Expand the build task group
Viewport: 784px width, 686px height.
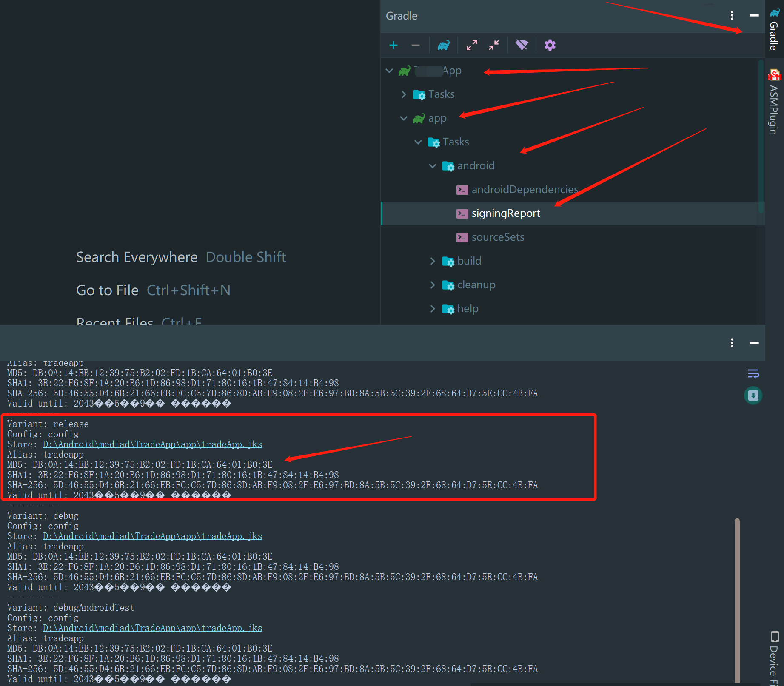(433, 261)
